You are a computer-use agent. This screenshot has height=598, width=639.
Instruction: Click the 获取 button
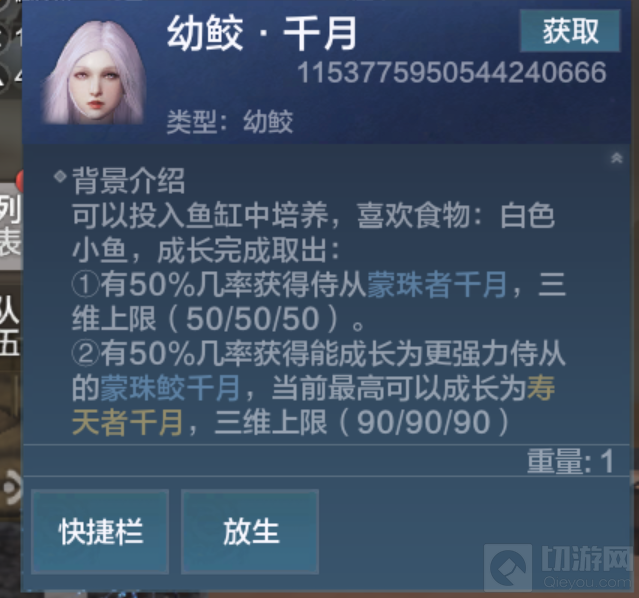pyautogui.click(x=570, y=31)
